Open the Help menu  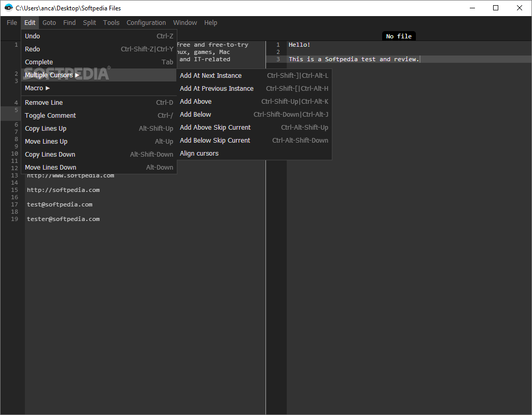(x=211, y=23)
